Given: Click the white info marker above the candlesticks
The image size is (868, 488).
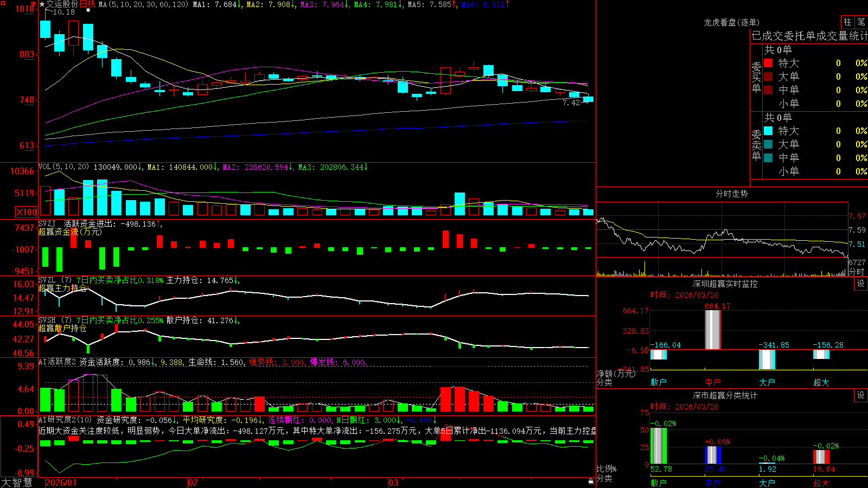Looking at the screenshot, I should 88,10.
